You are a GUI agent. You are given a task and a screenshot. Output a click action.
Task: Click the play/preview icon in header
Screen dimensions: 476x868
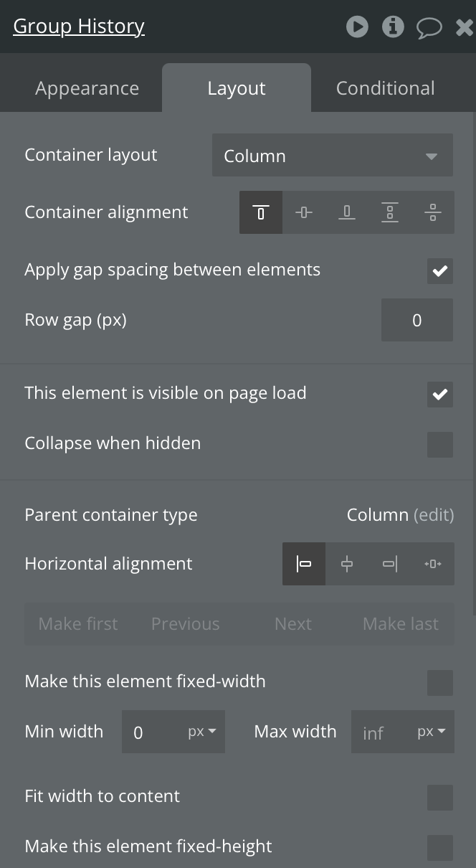[357, 27]
